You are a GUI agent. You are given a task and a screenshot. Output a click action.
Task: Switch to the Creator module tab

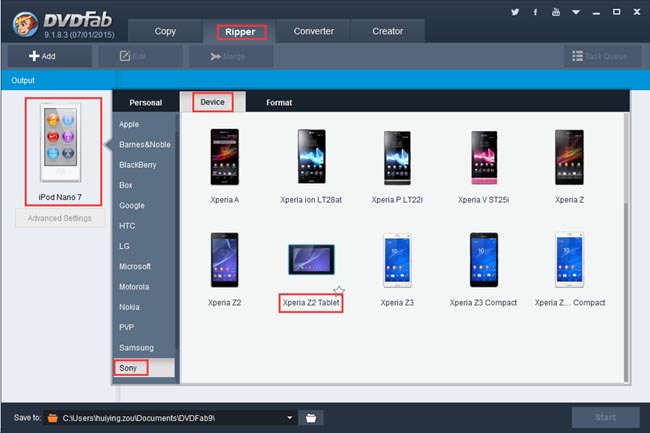click(x=388, y=31)
